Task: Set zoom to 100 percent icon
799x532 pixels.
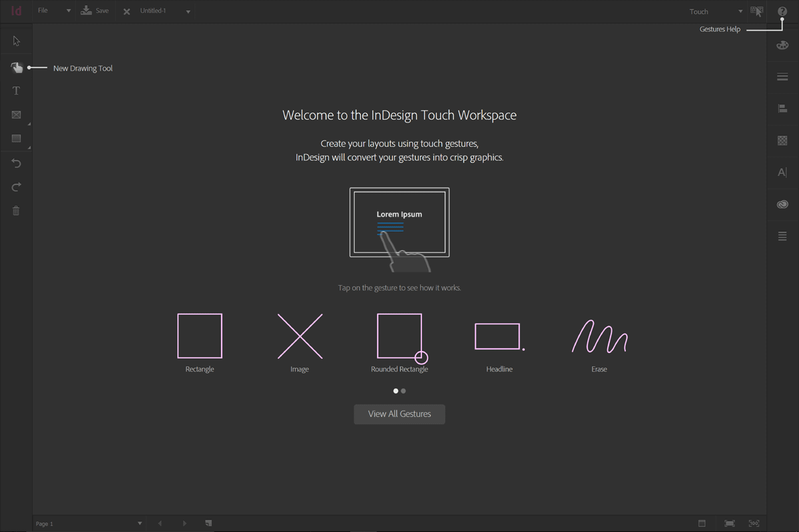Action: coord(754,523)
